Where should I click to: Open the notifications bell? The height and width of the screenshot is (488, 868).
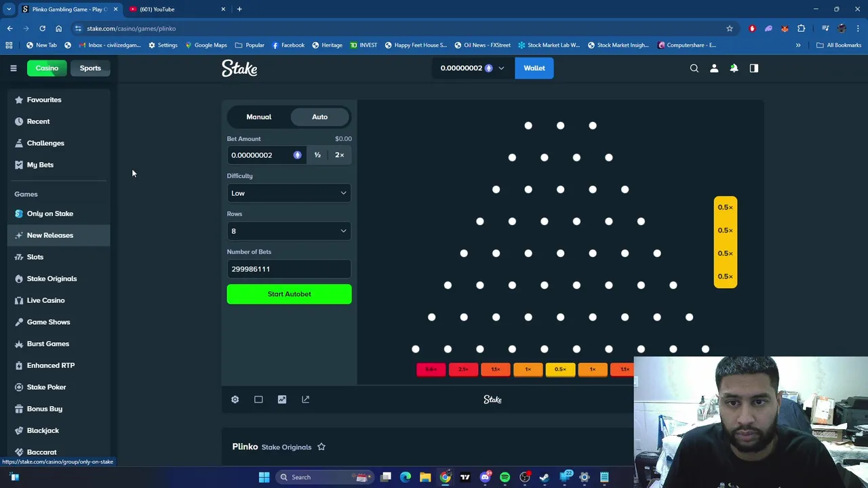point(734,68)
